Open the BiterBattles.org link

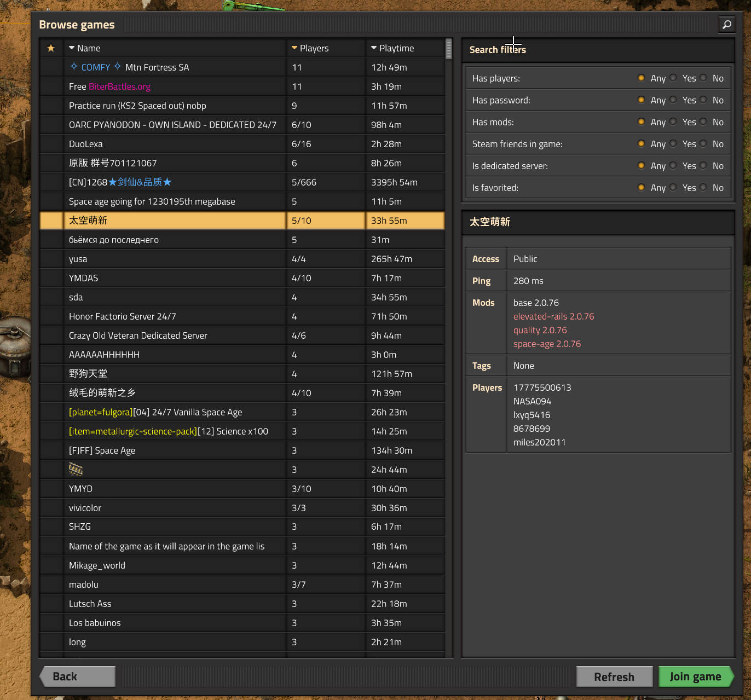(x=119, y=86)
